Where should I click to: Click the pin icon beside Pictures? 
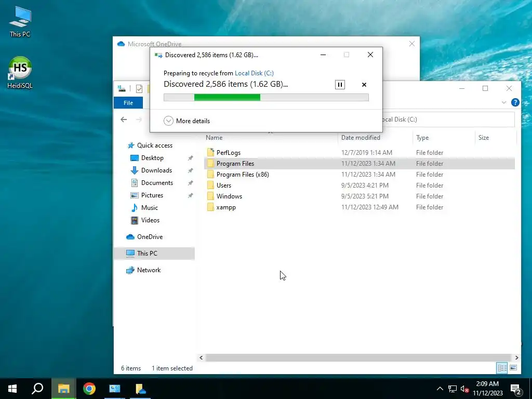tap(190, 195)
